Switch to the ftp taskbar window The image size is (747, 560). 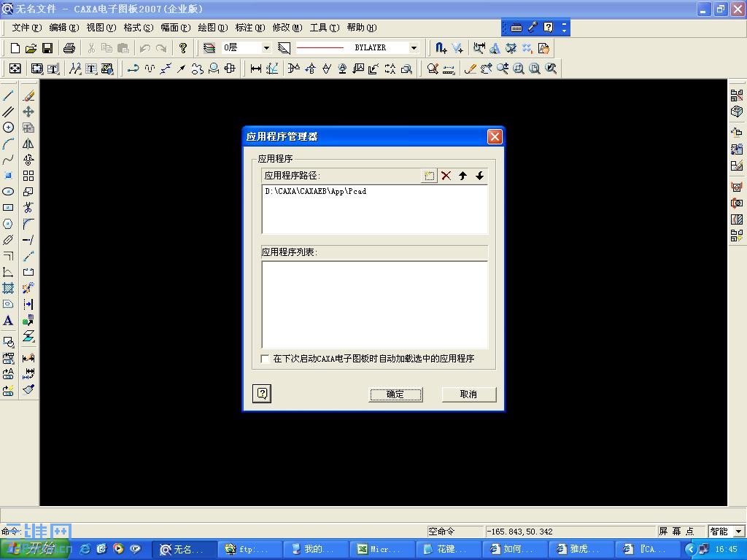[250, 550]
